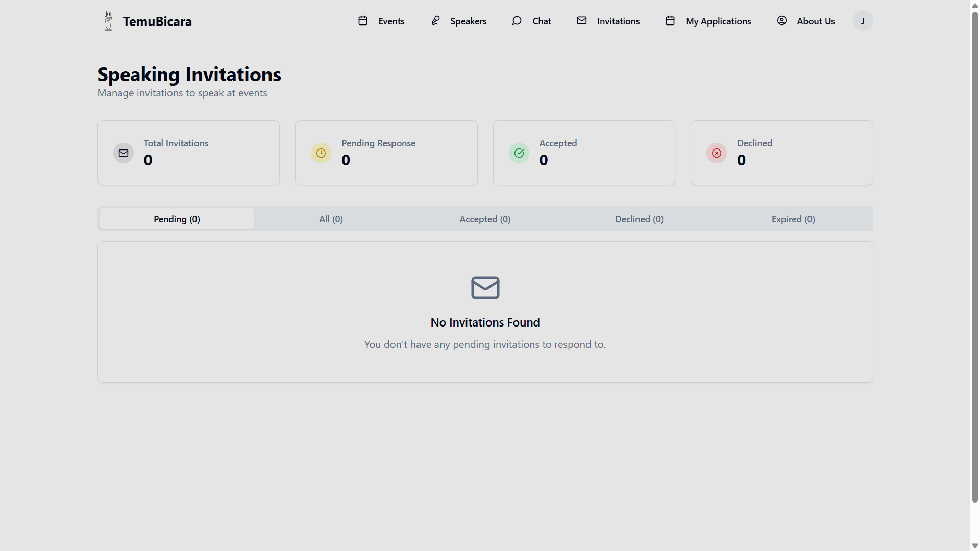Click the calendar icon beside Events
The image size is (980, 551).
point(363,21)
